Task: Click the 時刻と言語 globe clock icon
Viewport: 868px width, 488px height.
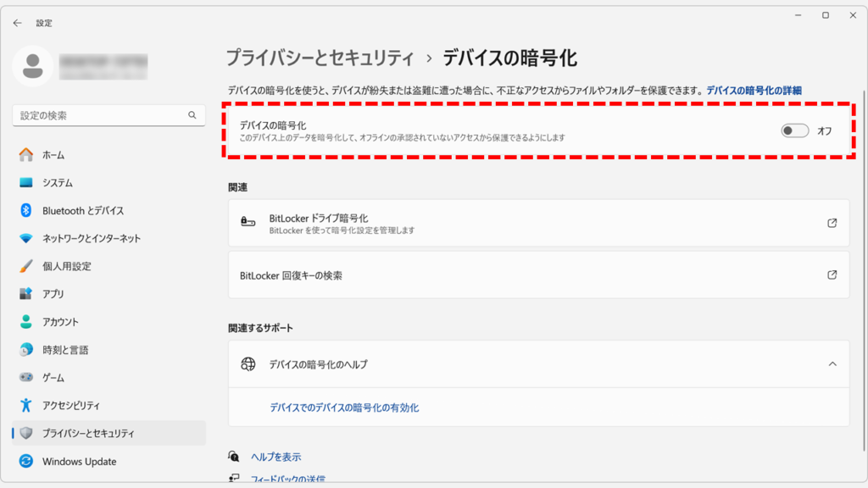Action: click(x=26, y=350)
